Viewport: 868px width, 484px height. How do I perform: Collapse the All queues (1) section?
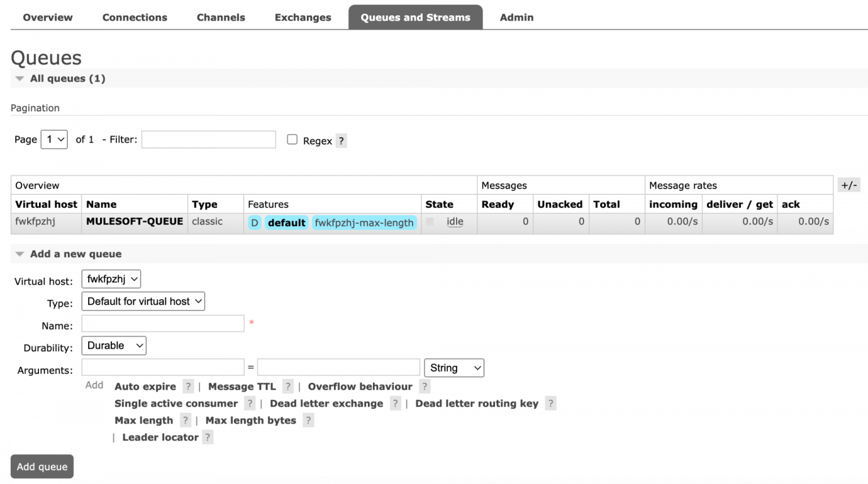click(x=20, y=78)
